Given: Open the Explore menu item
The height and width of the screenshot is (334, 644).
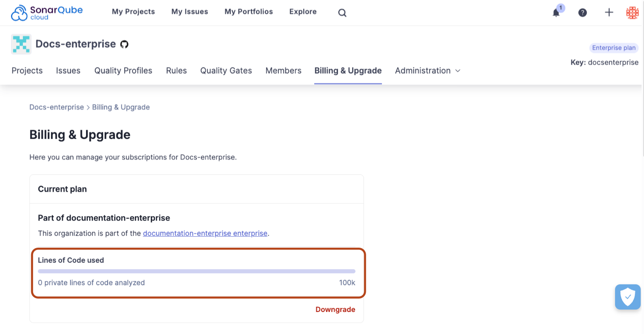Looking at the screenshot, I should click(x=303, y=11).
